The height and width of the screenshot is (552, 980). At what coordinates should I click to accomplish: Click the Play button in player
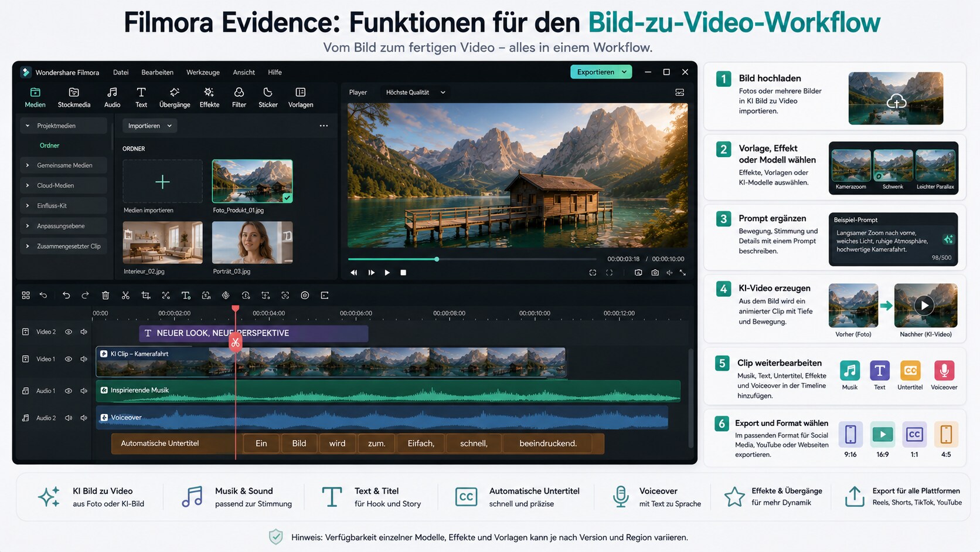point(387,273)
